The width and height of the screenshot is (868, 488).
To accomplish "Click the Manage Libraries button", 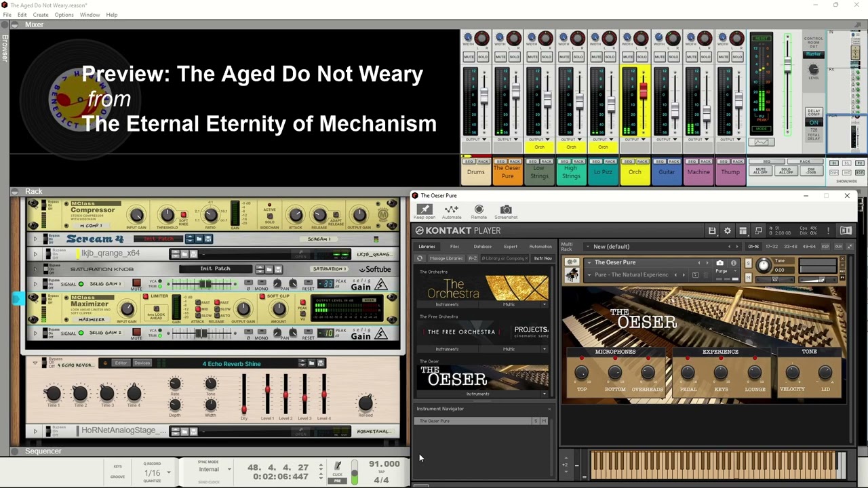I will (x=446, y=258).
